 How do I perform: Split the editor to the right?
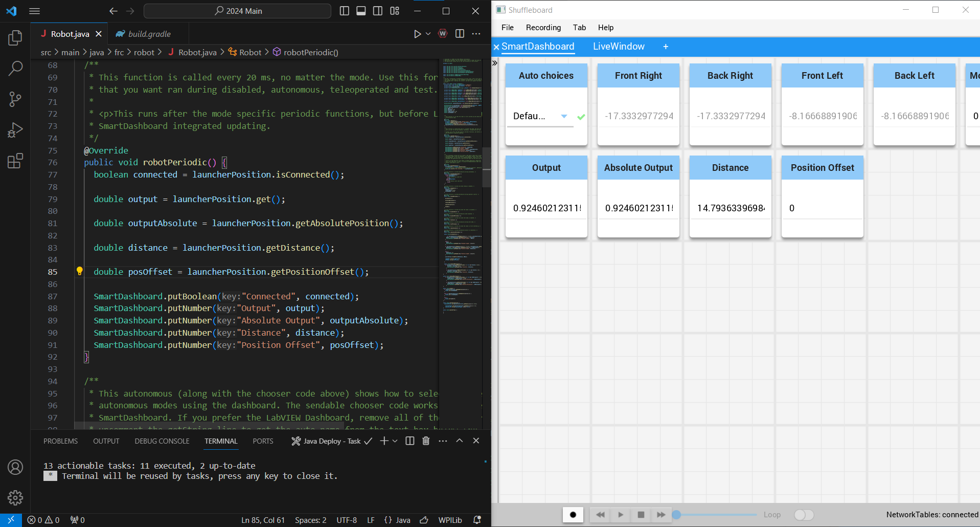tap(460, 34)
